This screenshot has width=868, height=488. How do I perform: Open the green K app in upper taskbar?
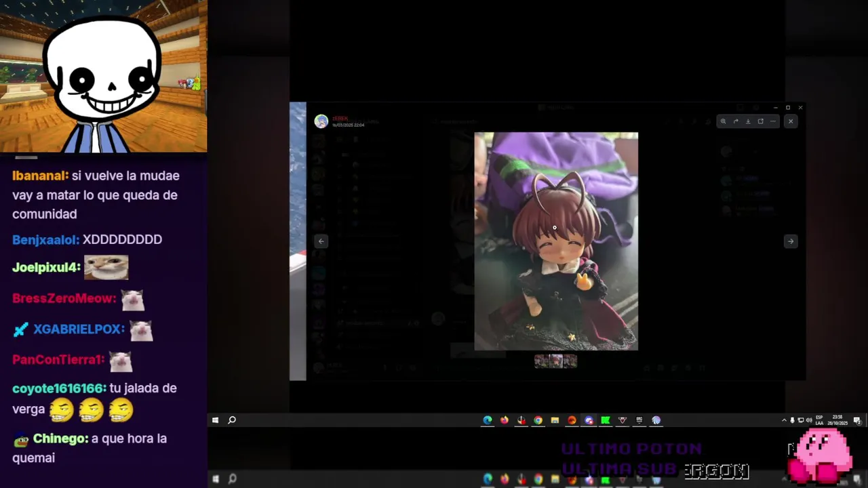coord(606,420)
